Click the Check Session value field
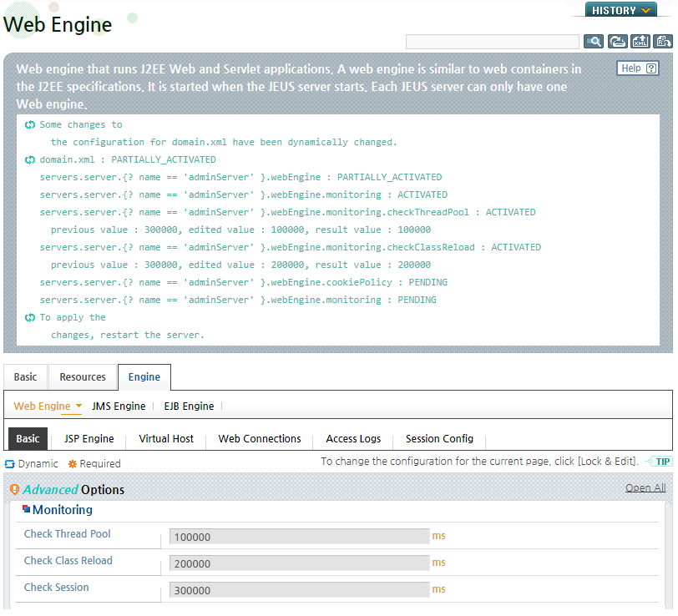 [x=299, y=590]
